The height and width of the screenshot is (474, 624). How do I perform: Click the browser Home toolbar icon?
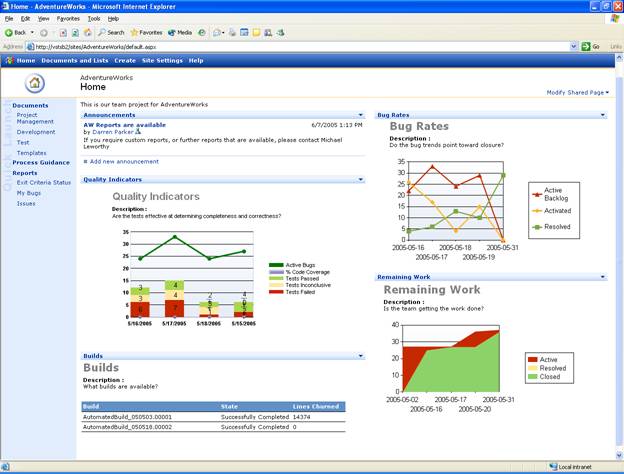[x=88, y=33]
